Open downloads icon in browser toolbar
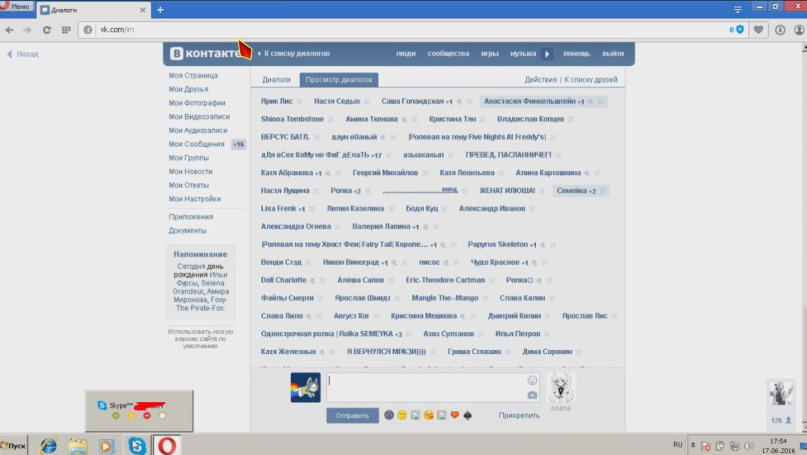Screen dimensions: 807x455 click(x=780, y=30)
